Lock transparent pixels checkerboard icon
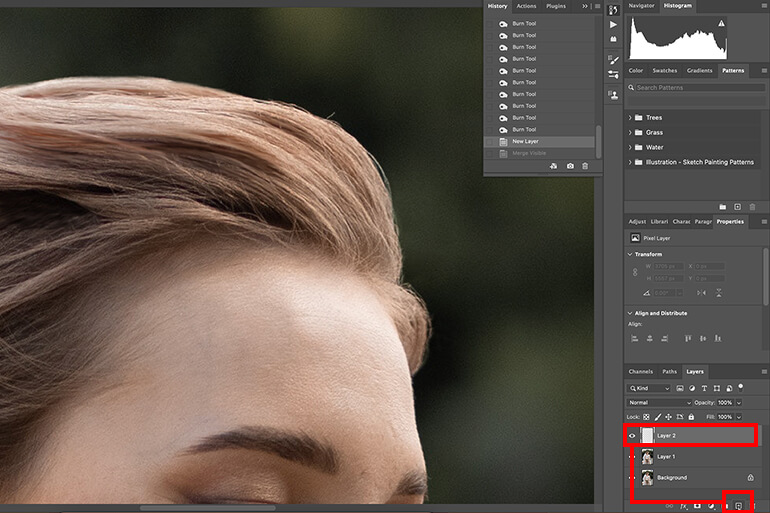Viewport: 770px width, 513px height. (646, 417)
